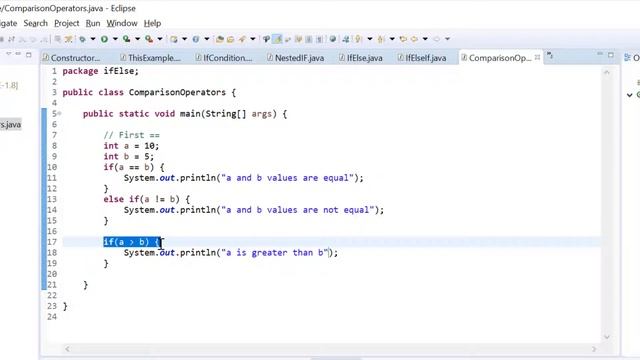Click the horizontal scrollbar left arrow

click(x=67, y=349)
